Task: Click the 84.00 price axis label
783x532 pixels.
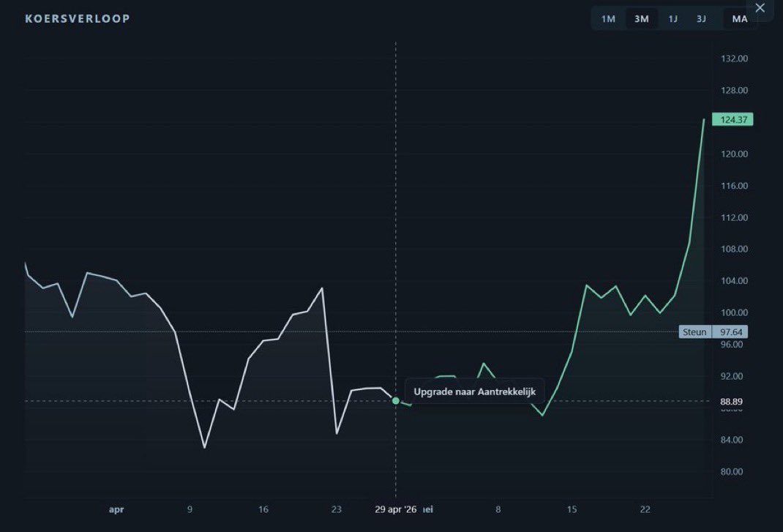Action: (x=732, y=440)
